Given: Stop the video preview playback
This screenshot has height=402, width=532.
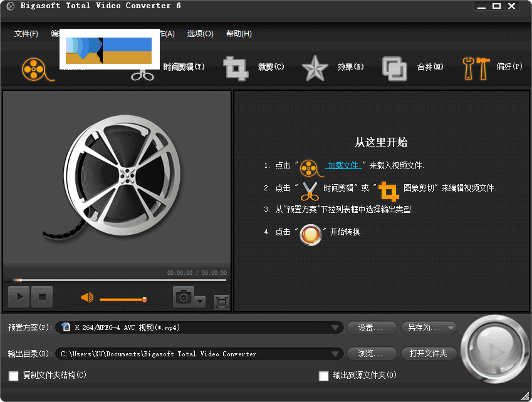Looking at the screenshot, I should (42, 297).
